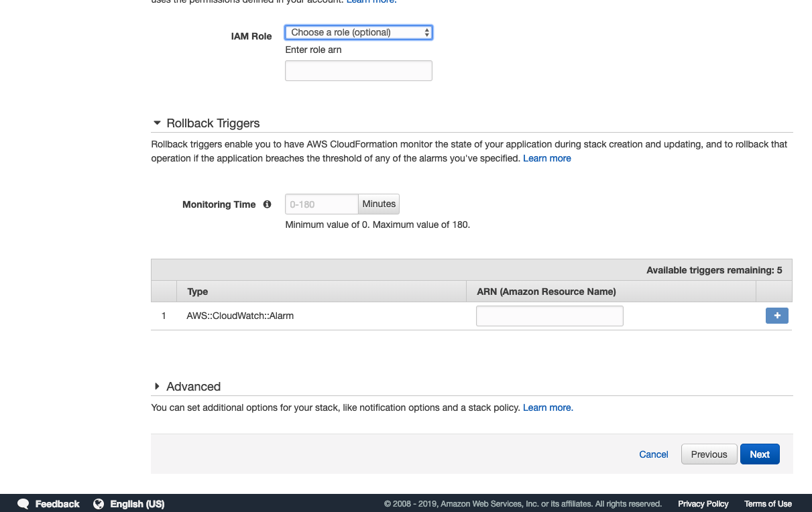The image size is (812, 512).
Task: Proceed with the Next button
Action: 760,454
